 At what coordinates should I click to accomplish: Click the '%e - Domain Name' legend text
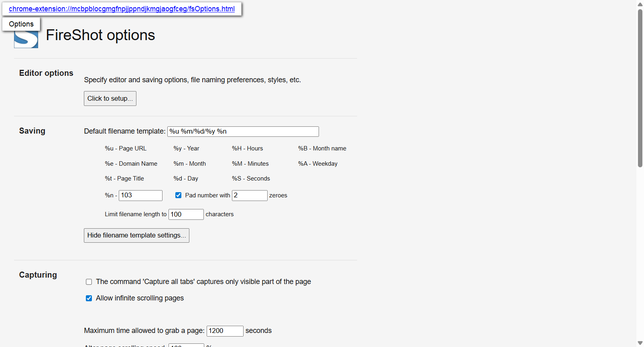[x=131, y=164]
